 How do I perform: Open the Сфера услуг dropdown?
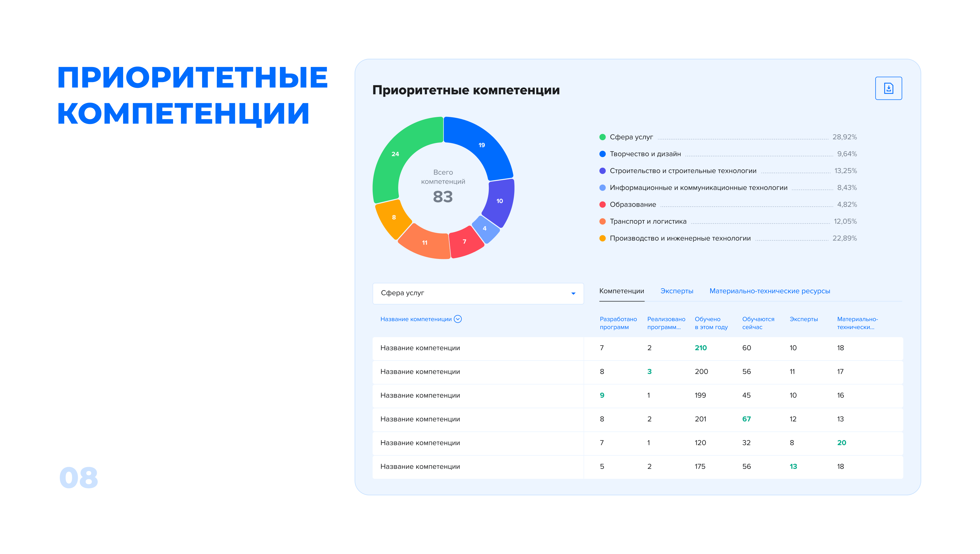(x=478, y=293)
